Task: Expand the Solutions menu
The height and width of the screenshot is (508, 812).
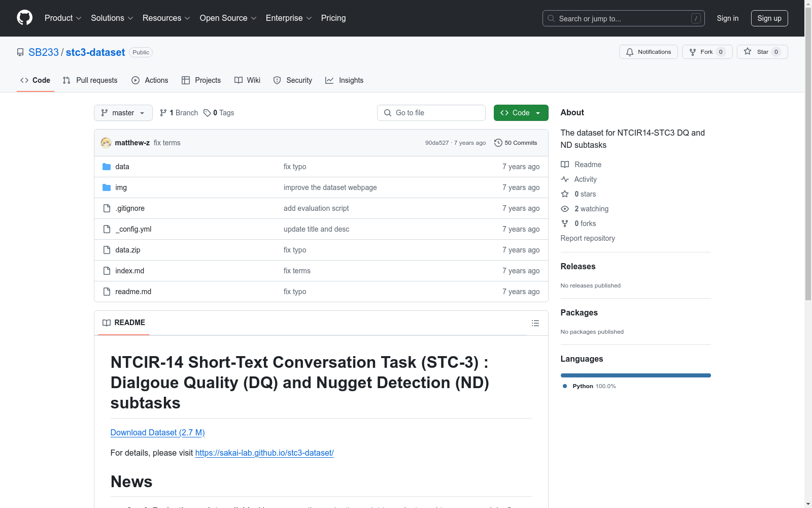Action: [112, 18]
